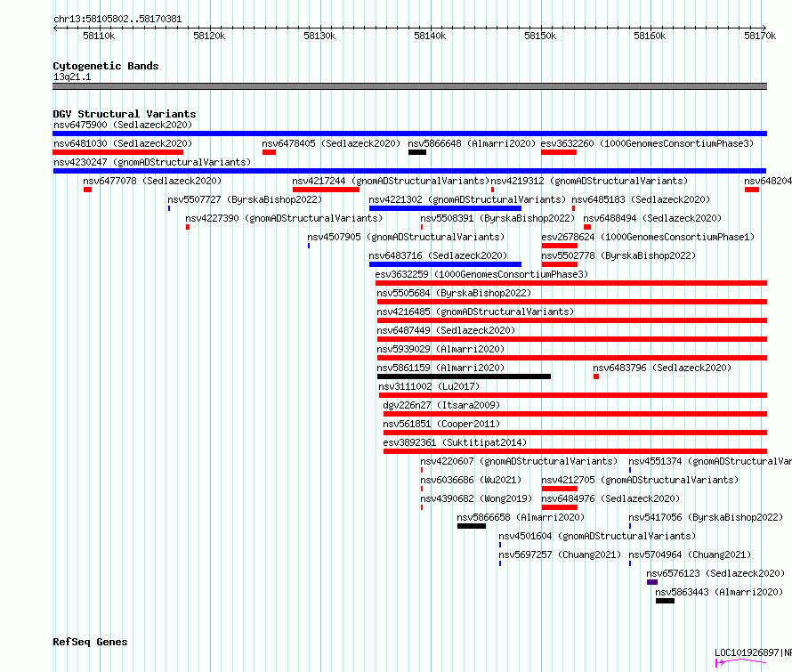Select the red nsv4212705 variant bar

point(559,489)
